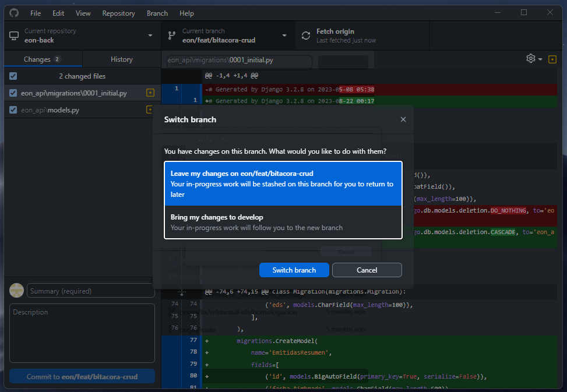The height and width of the screenshot is (392, 567).
Task: Uncheck the models.py file checkbox
Action: pos(13,108)
